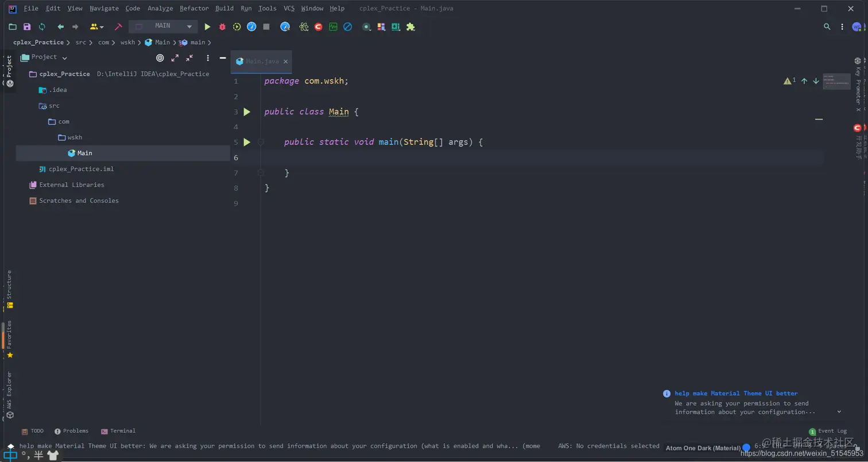Build project with the hammer icon

tap(118, 26)
